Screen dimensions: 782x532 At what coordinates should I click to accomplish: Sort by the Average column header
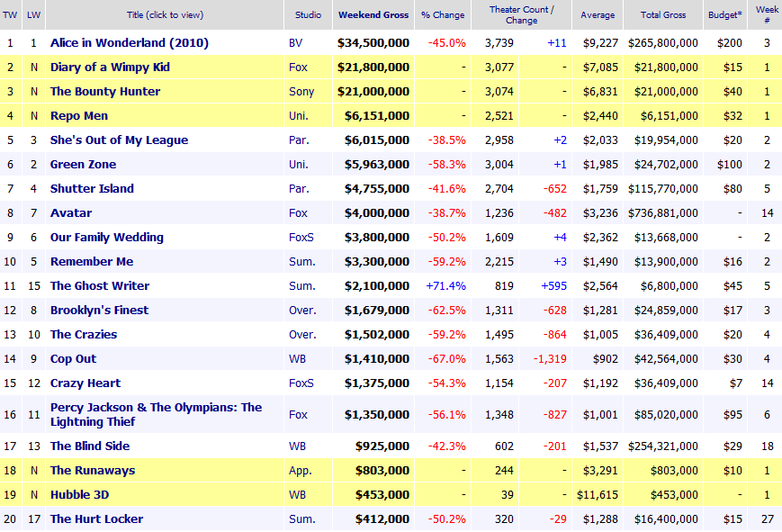point(598,15)
